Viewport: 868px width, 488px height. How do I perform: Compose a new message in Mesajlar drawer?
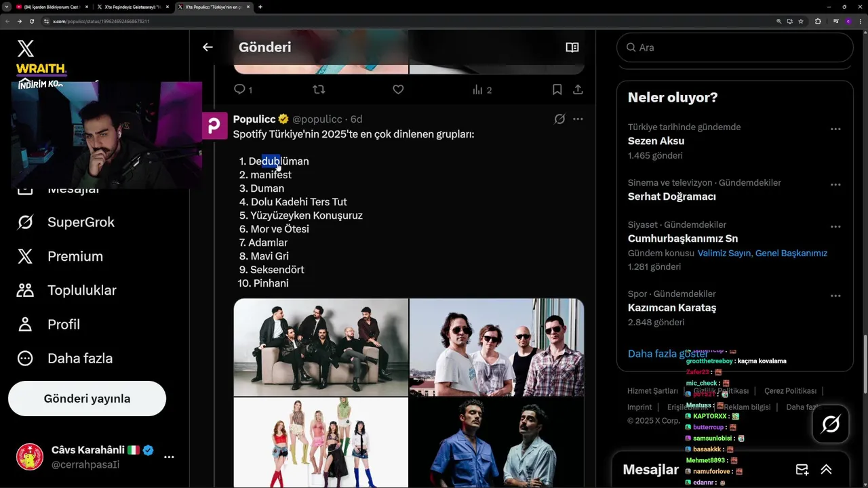tap(802, 470)
